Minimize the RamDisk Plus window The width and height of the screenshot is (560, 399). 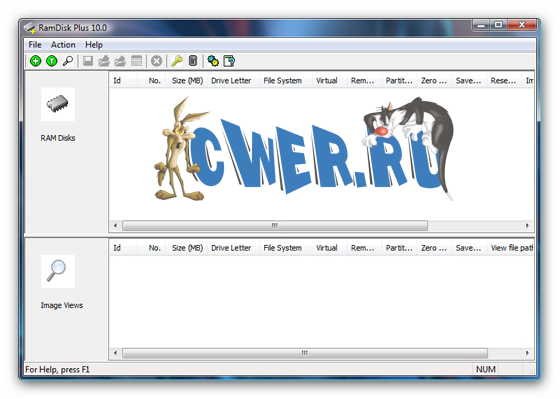point(481,25)
